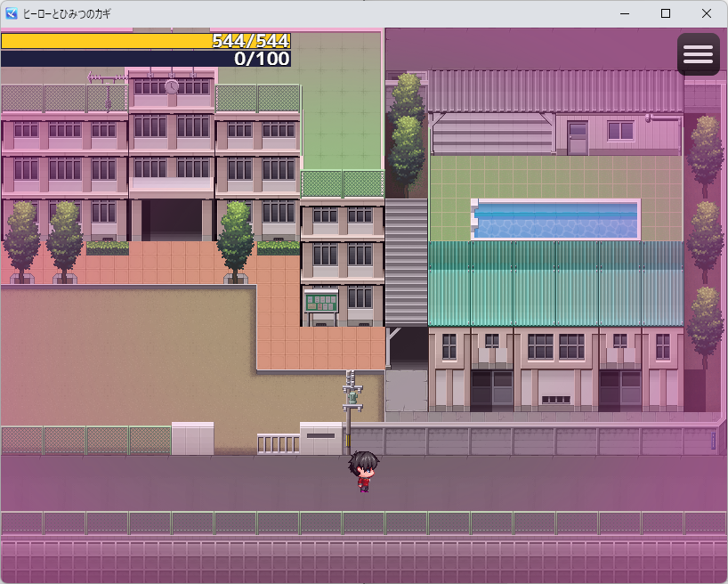The height and width of the screenshot is (584, 728).
Task: Click the gray outdoor staircase
Action: [x=406, y=263]
